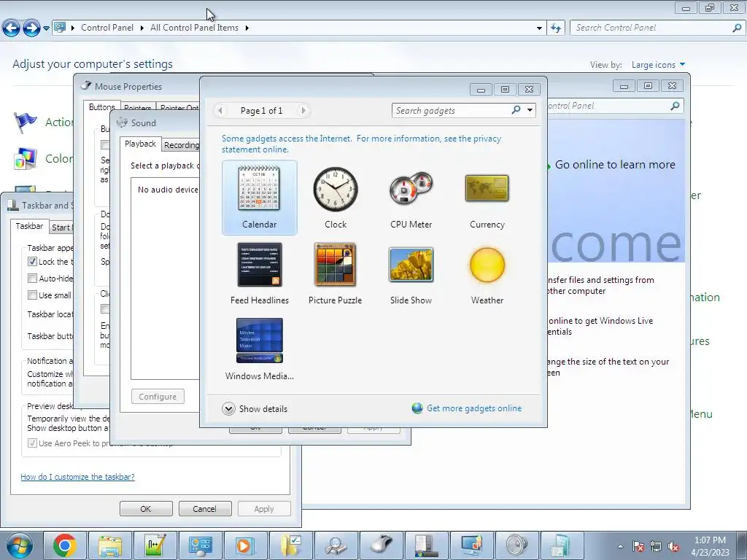
Task: Click the search magnifier in gadgets window
Action: coord(516,110)
